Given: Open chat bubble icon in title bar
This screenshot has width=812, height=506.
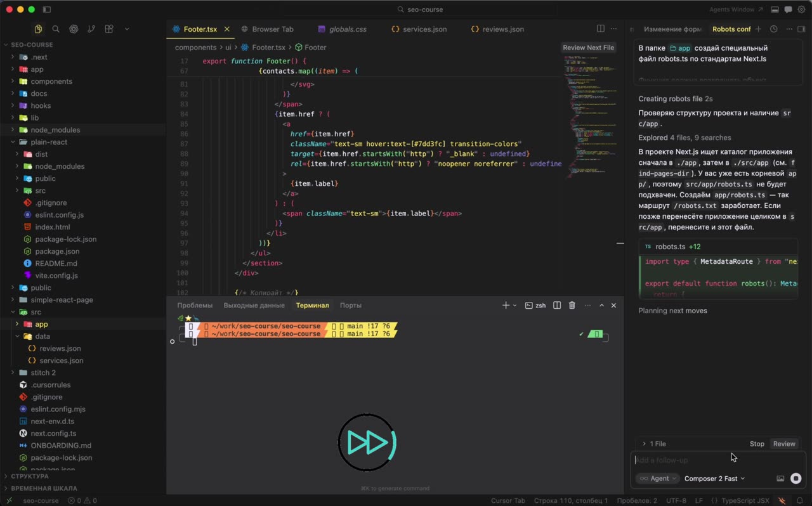Looking at the screenshot, I should coord(788,10).
